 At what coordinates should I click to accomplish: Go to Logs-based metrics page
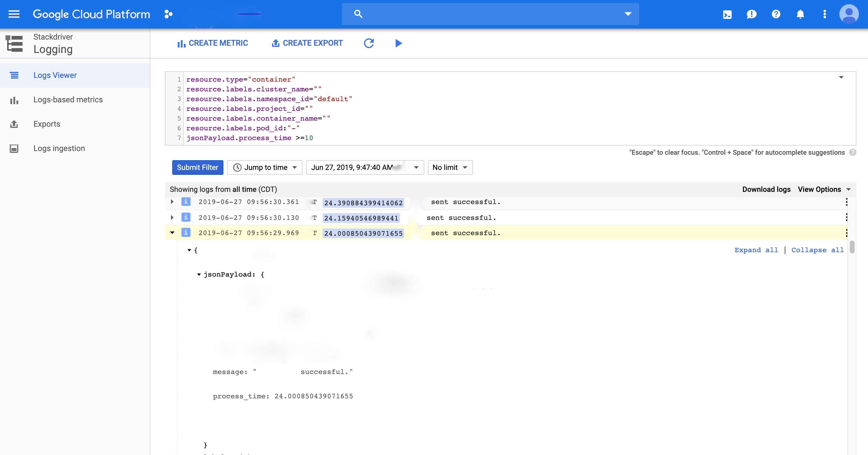click(68, 100)
